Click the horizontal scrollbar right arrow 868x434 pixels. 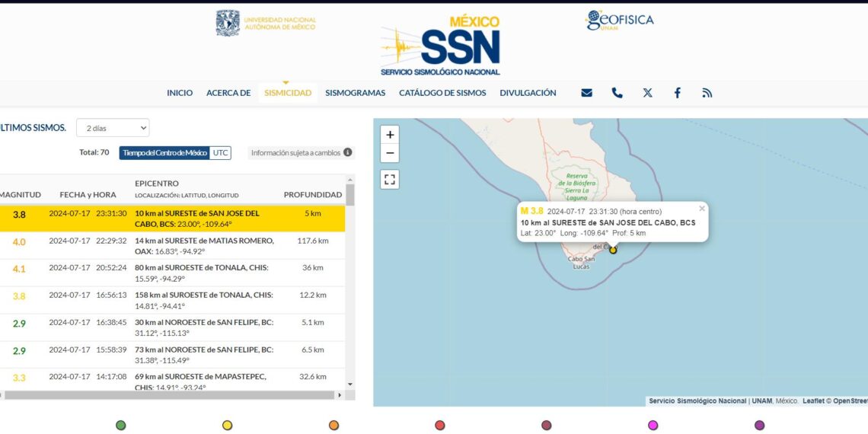tap(340, 395)
